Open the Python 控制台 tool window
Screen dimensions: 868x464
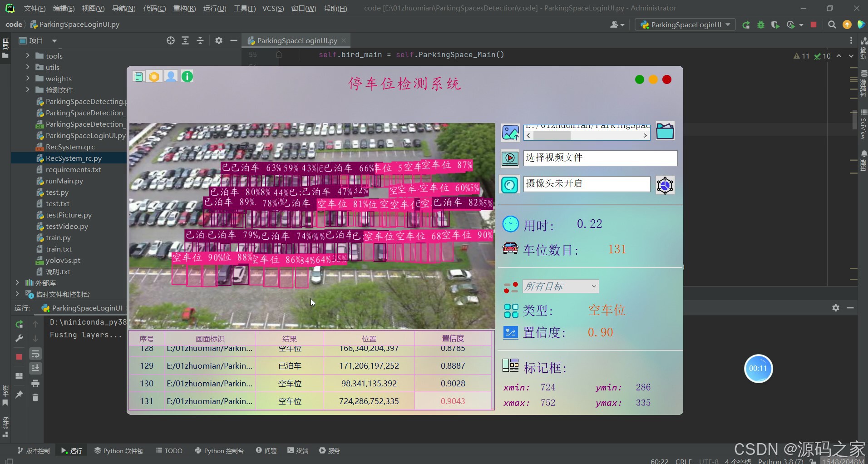pos(219,450)
